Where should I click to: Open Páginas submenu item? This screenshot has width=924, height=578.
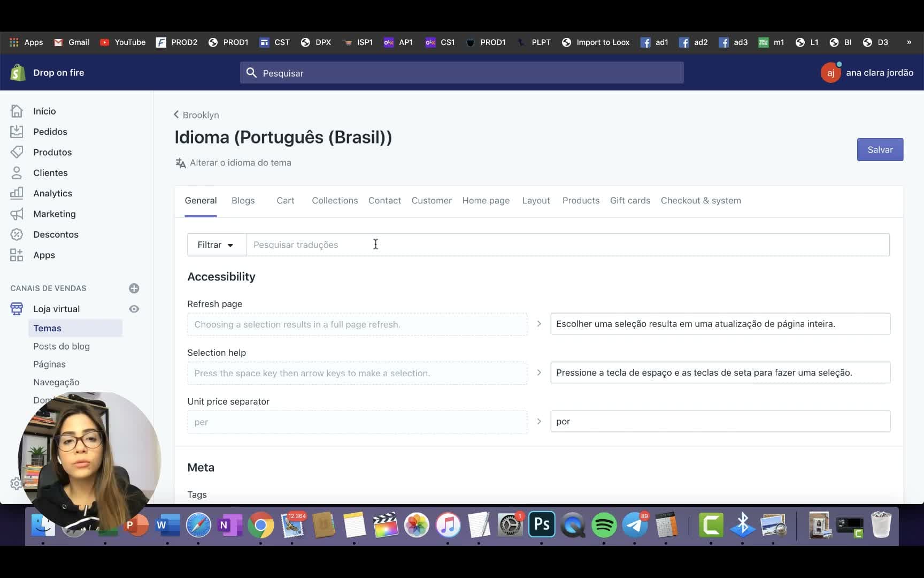coord(49,364)
